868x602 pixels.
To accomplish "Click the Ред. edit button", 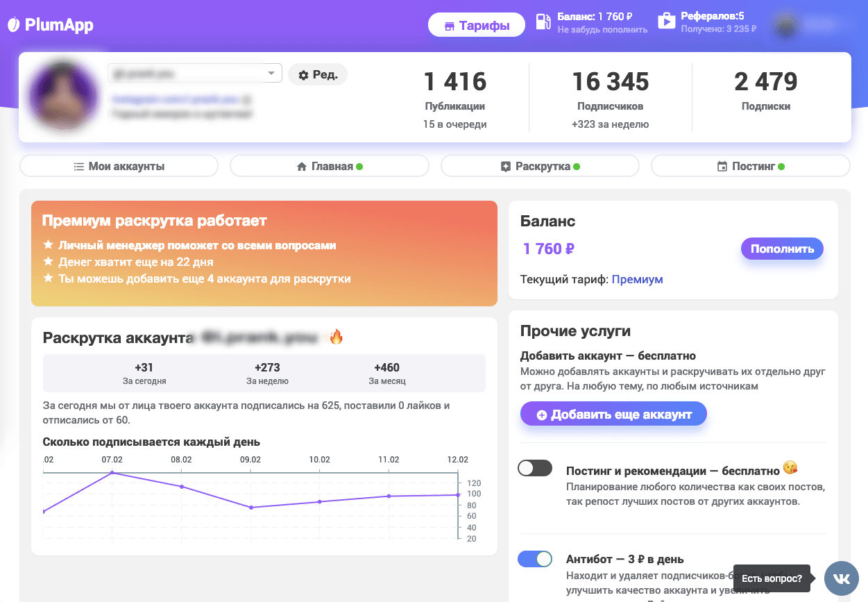I will pyautogui.click(x=318, y=74).
